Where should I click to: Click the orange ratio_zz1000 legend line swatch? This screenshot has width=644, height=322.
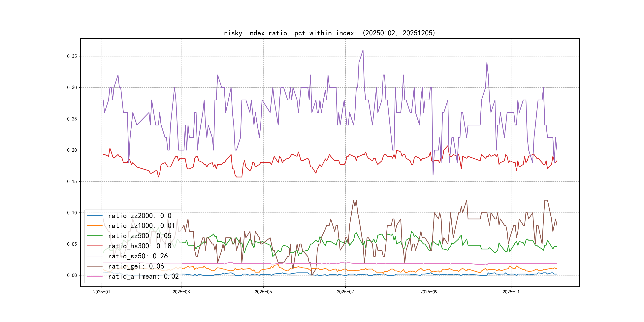tap(94, 226)
